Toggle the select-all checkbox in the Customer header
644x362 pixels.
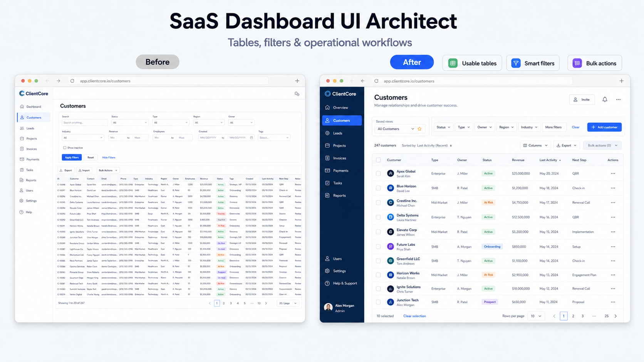click(x=378, y=160)
